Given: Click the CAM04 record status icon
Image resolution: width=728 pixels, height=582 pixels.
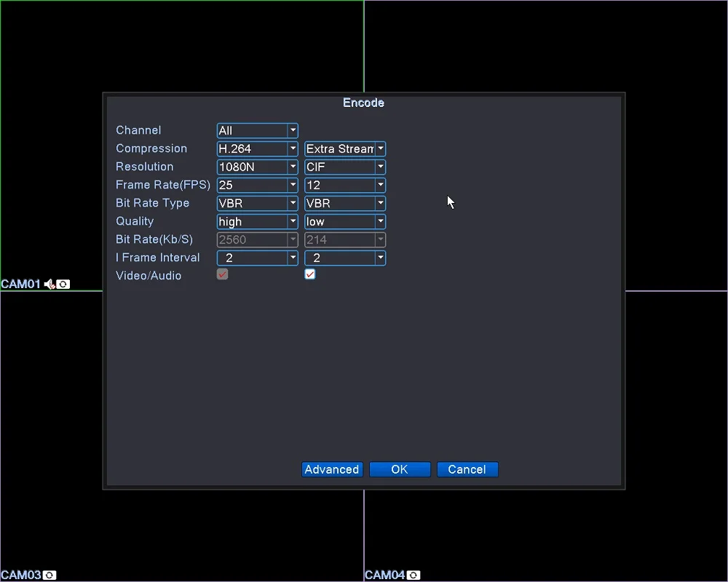Looking at the screenshot, I should [x=414, y=575].
